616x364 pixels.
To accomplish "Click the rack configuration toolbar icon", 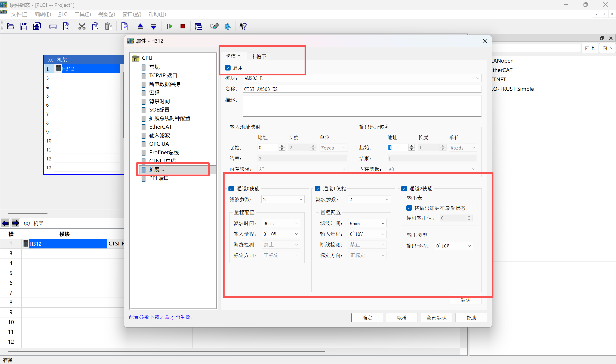I will 198,26.
